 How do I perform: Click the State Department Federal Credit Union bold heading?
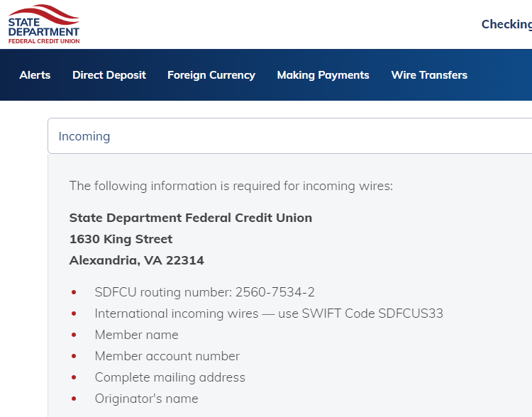[x=191, y=218]
